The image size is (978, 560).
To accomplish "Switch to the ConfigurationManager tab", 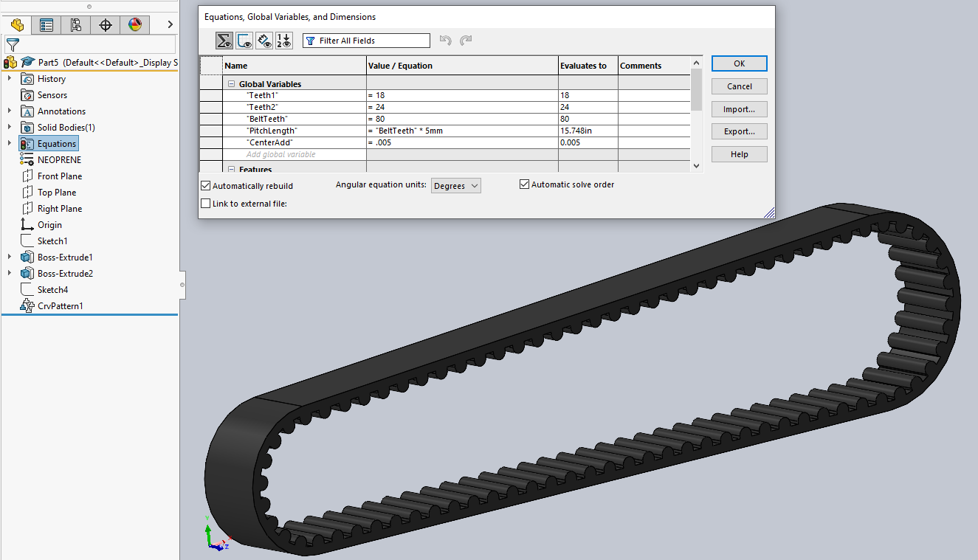I will pyautogui.click(x=76, y=25).
